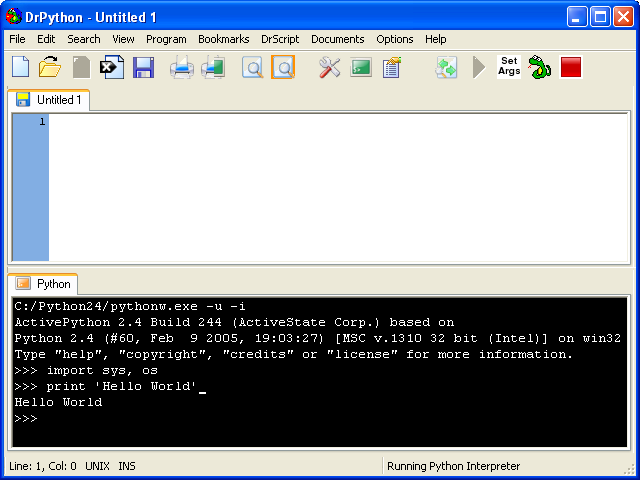The image size is (640, 480).
Task: Expand the Bookmarks menu
Action: click(224, 39)
